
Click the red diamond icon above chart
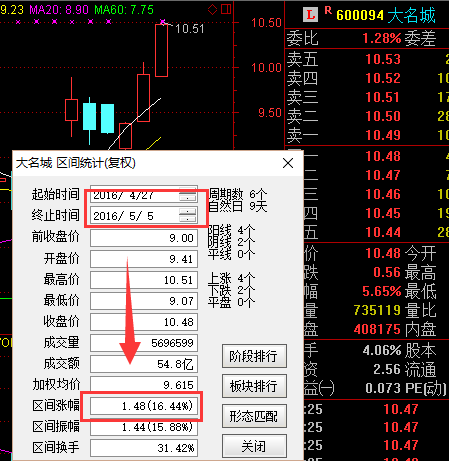coord(212,9)
